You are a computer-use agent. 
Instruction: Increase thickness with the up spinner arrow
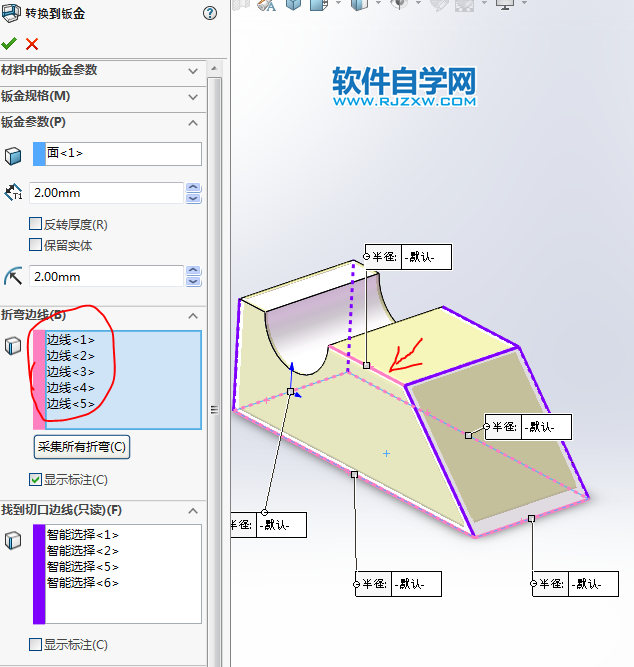pyautogui.click(x=194, y=188)
